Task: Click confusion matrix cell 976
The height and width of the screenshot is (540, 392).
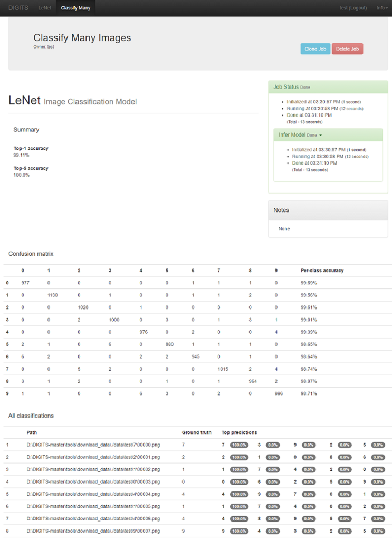Action: [x=144, y=332]
